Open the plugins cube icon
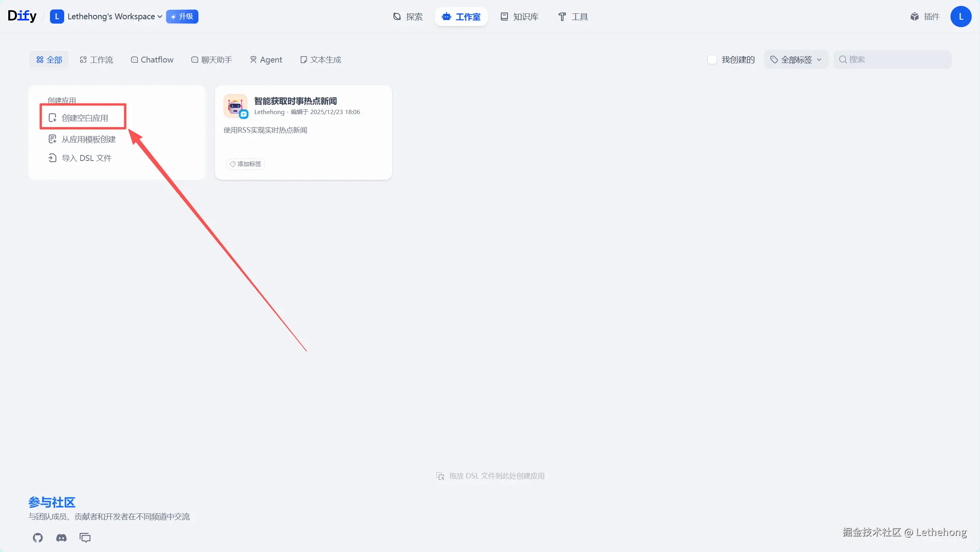 coord(914,17)
